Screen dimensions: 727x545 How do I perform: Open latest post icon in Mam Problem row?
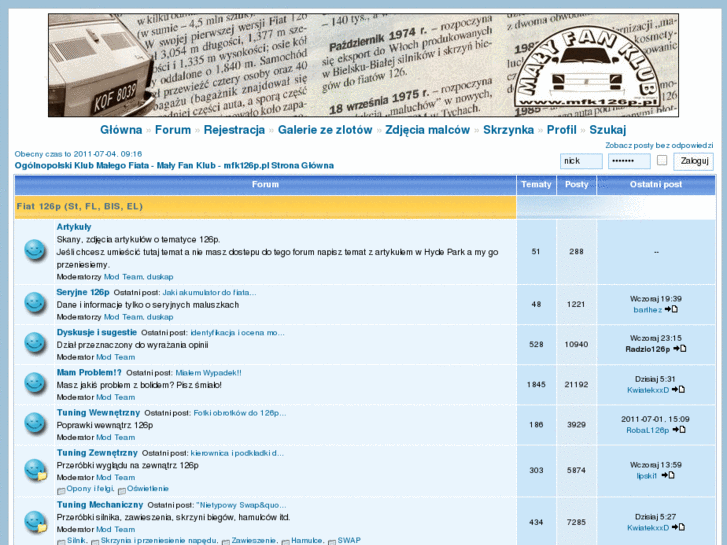(678, 390)
